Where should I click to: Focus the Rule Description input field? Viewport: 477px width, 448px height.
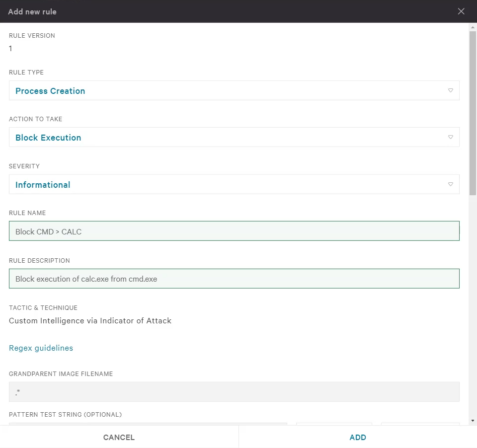tap(234, 279)
